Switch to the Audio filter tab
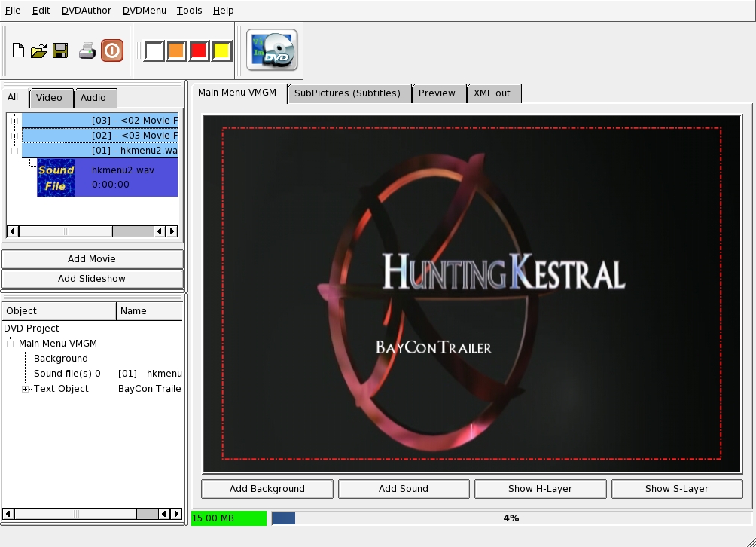Image resolution: width=756 pixels, height=547 pixels. (93, 98)
